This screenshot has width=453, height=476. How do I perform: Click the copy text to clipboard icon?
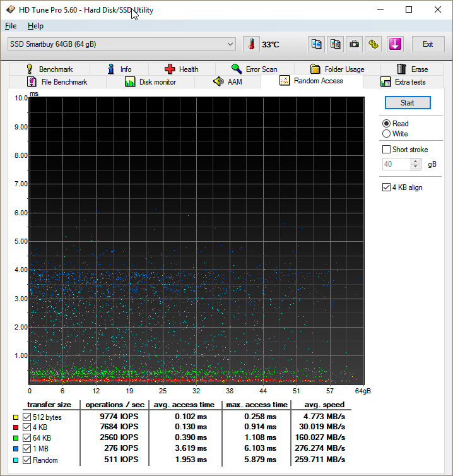pos(317,44)
